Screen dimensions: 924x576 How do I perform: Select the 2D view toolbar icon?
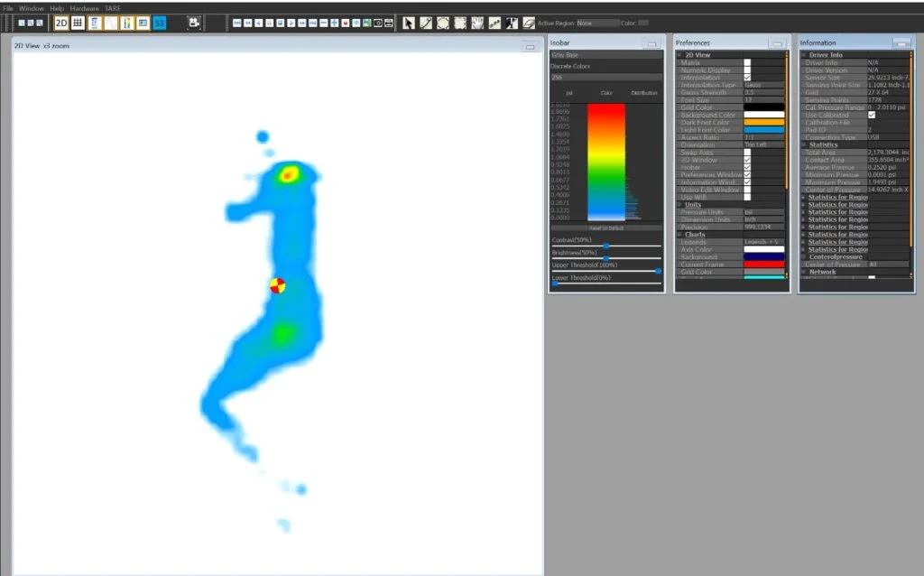[x=60, y=23]
